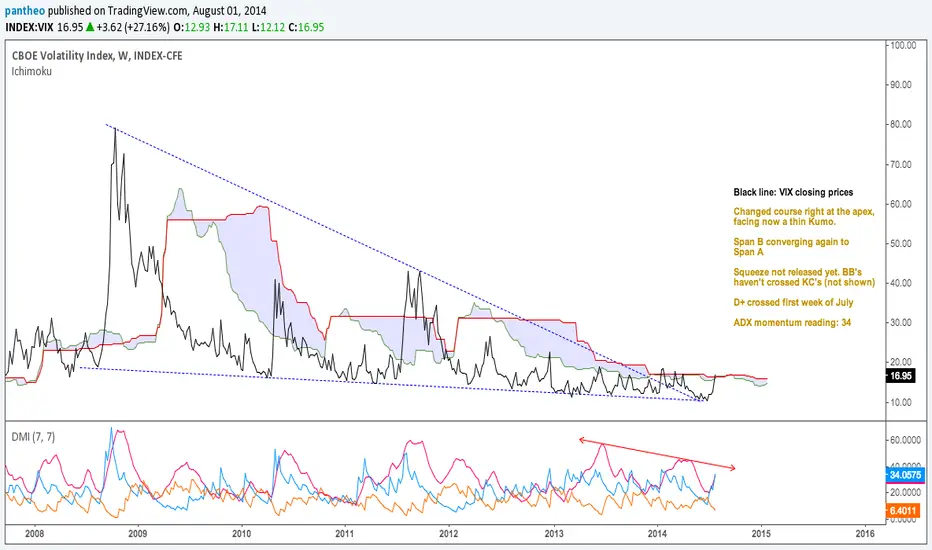
Task: Click the right arrowhead of red divergence line
Action: 732,468
